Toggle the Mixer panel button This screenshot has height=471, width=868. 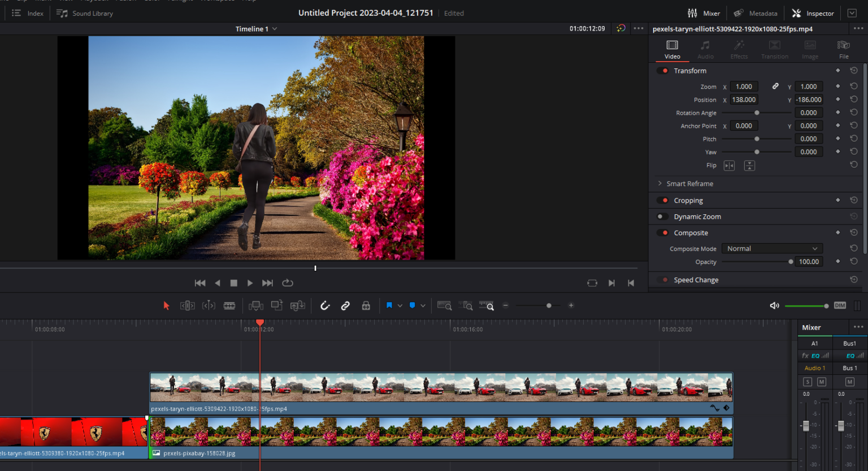coord(704,13)
